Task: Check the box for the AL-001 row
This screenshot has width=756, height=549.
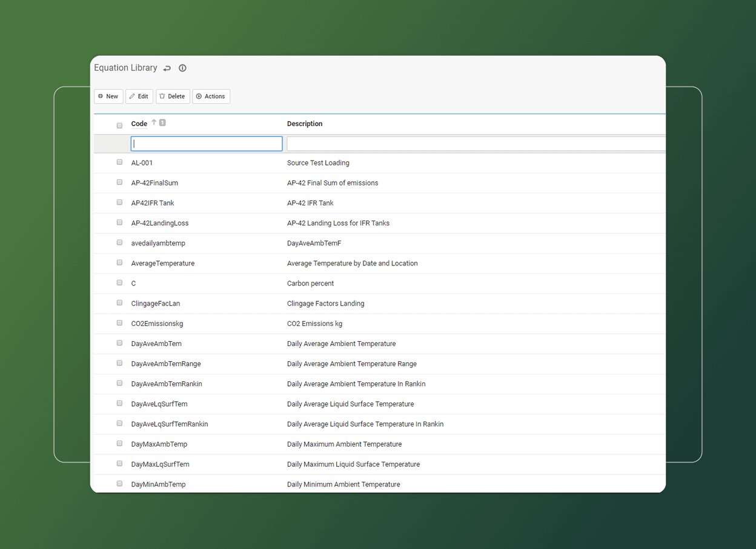Action: [119, 162]
